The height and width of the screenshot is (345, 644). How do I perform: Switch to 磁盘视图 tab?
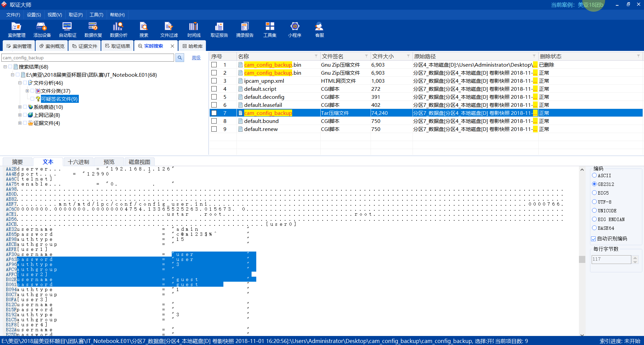tap(140, 162)
